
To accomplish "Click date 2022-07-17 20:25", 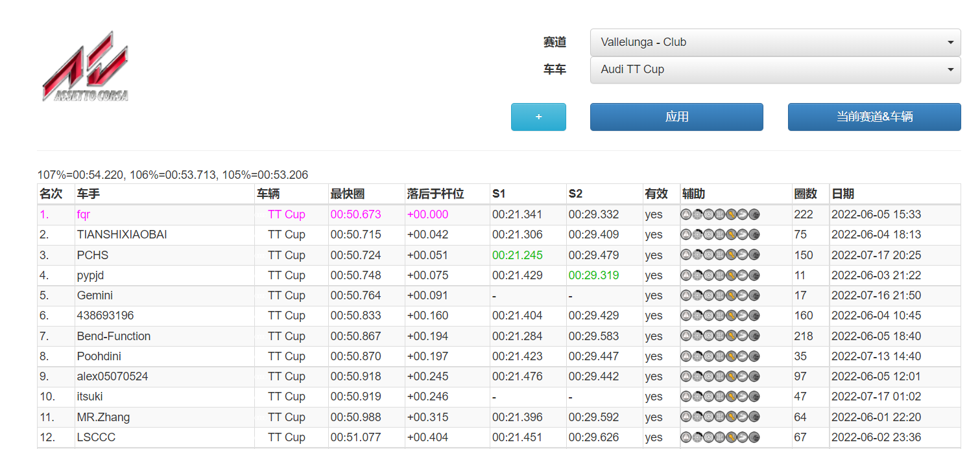I will point(876,255).
